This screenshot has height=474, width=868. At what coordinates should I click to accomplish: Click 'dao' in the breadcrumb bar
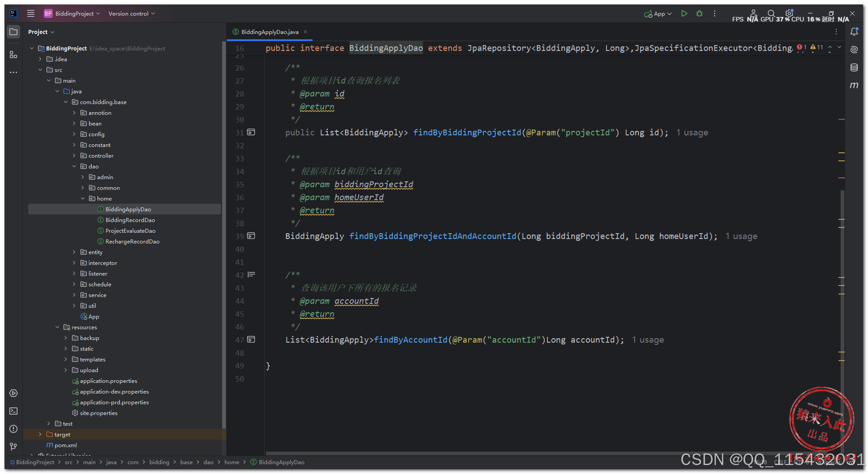208,462
